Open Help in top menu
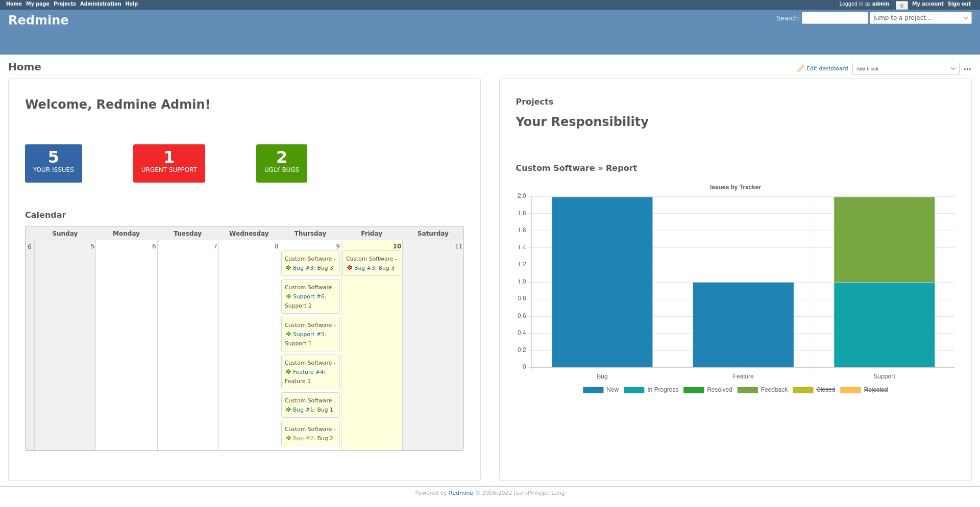Image resolution: width=980 pixels, height=507 pixels. pos(132,4)
